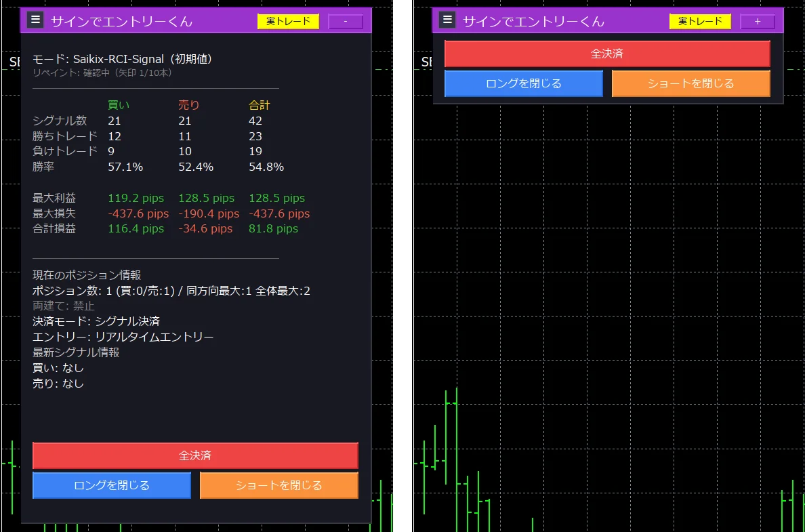Click the 売り: なし line
The image size is (805, 532).
58,383
